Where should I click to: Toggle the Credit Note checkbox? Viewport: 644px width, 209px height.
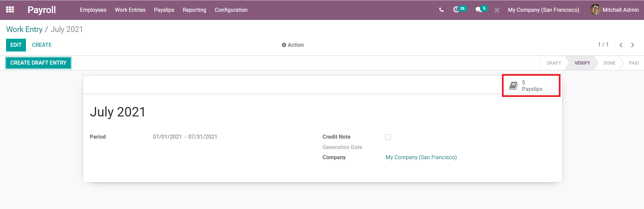[x=388, y=137]
